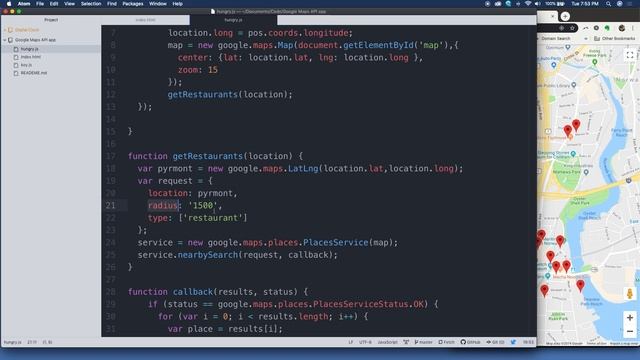The image size is (640, 360).
Task: Bookmark this page with Chrome's star icon
Action: (x=572, y=28)
